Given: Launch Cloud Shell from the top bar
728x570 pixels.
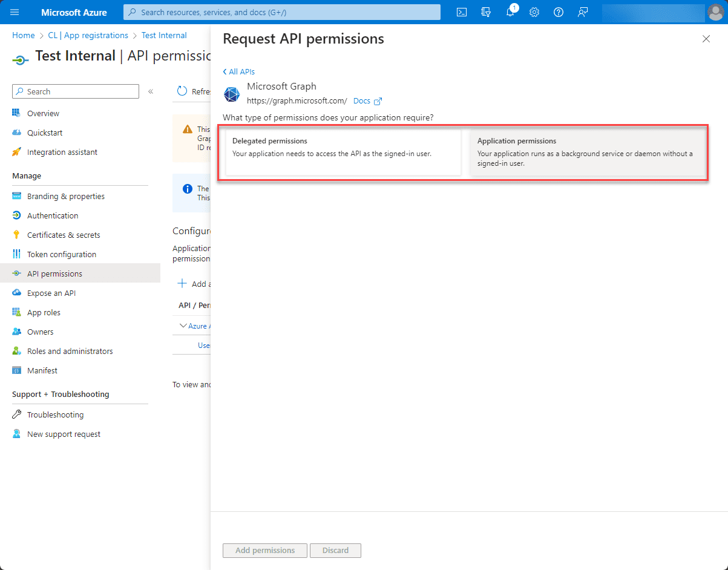Looking at the screenshot, I should pyautogui.click(x=462, y=12).
